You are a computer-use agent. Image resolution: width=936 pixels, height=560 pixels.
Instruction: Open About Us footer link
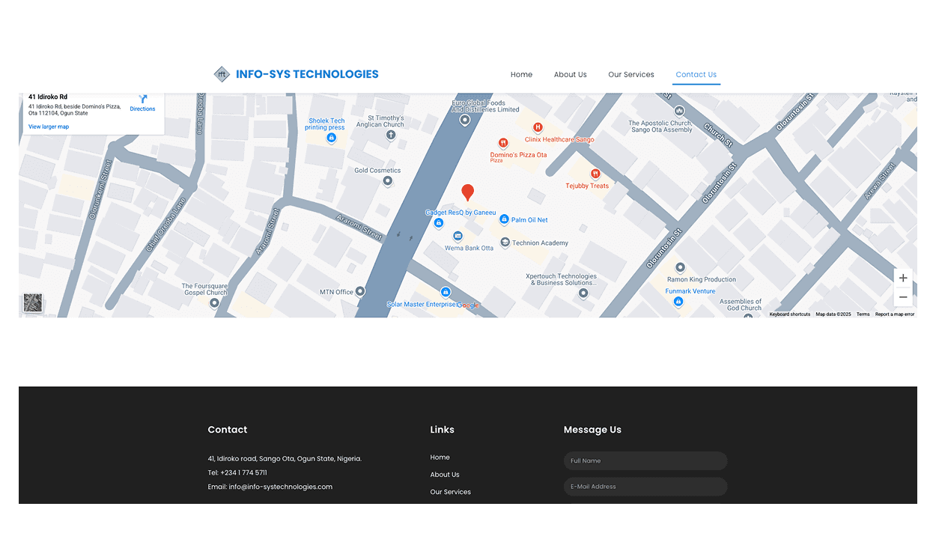click(x=445, y=475)
